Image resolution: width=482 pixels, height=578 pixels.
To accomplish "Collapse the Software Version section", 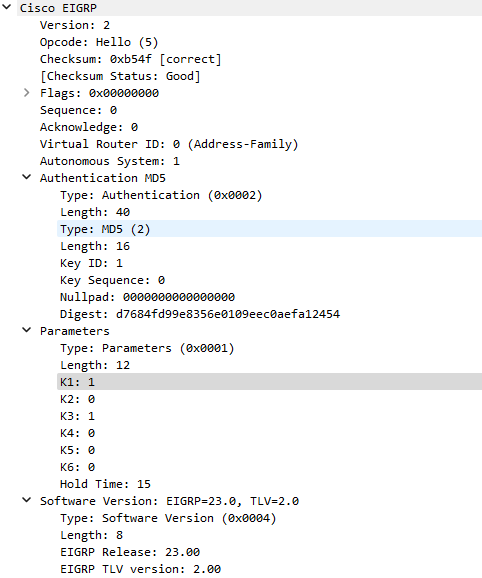I will tap(27, 500).
